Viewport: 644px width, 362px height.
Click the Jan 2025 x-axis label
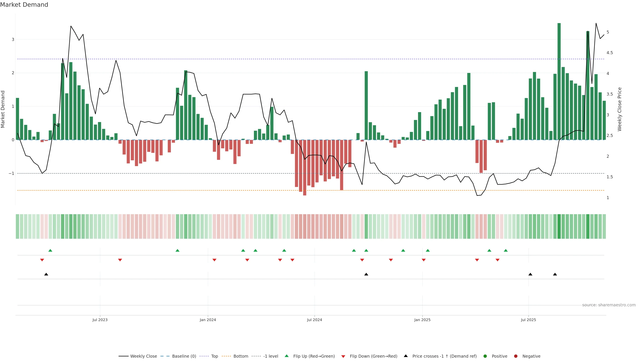[x=422, y=320]
